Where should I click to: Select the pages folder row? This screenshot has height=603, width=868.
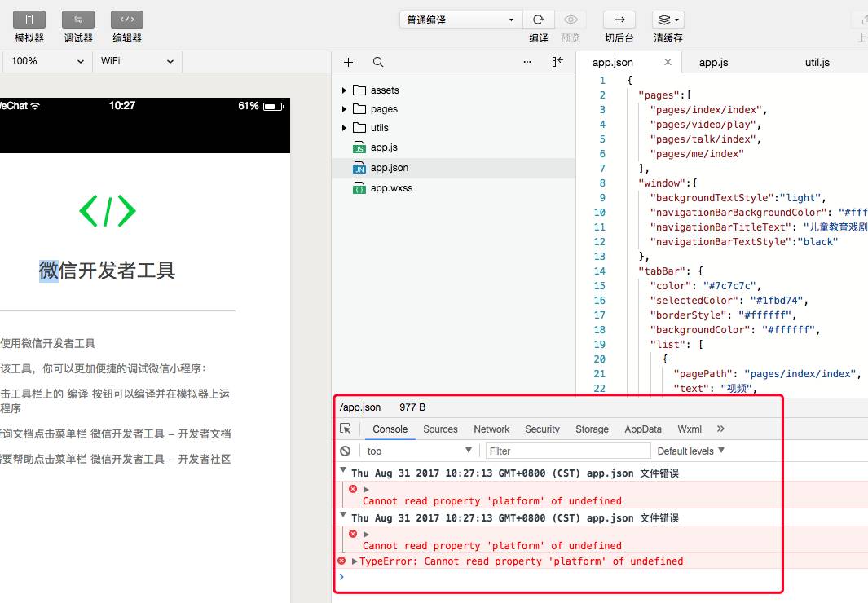point(453,109)
